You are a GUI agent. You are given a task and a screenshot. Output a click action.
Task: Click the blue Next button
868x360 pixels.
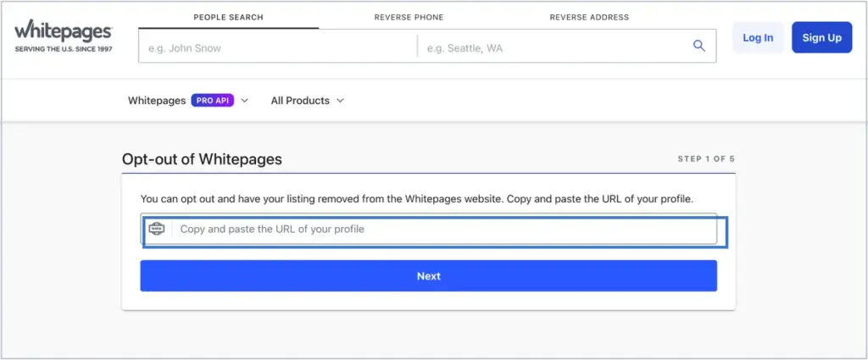click(x=428, y=276)
